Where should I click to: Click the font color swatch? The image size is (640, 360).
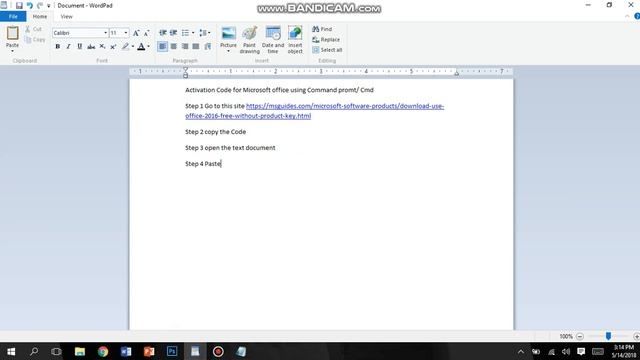[x=141, y=47]
